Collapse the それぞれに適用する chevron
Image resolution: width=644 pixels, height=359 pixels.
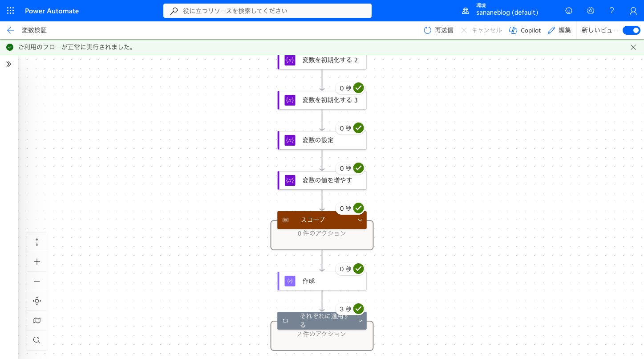[360, 321]
